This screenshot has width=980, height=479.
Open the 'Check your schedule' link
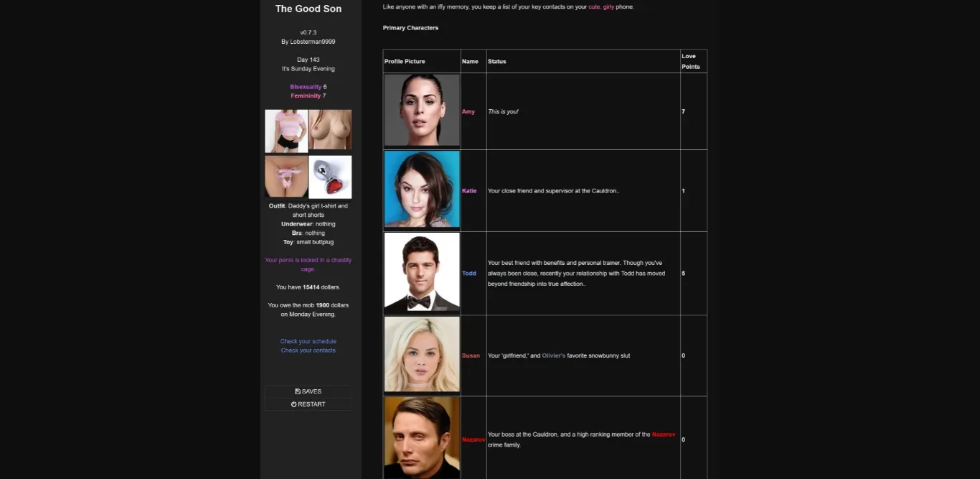[308, 341]
